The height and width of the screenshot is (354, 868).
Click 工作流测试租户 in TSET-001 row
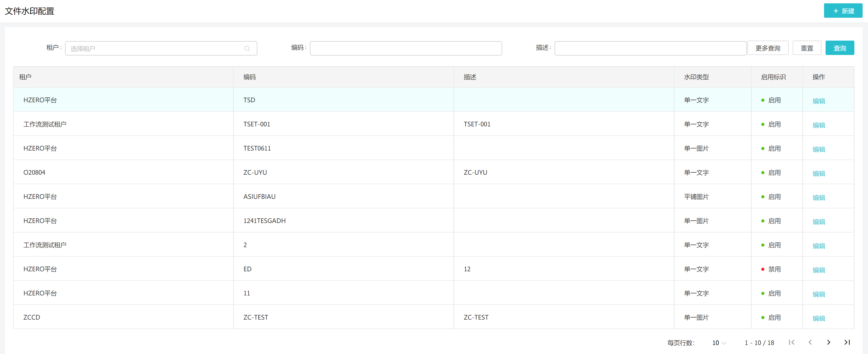44,124
